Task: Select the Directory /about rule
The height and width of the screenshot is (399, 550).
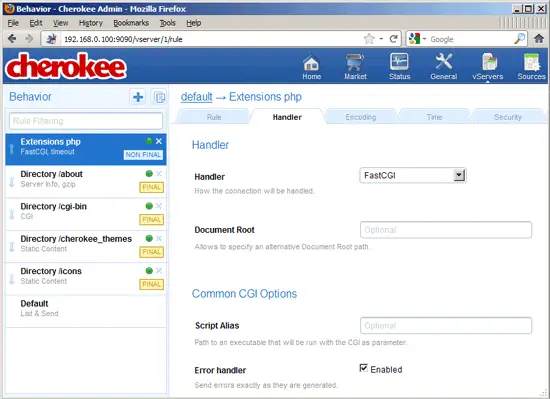Action: (x=86, y=181)
